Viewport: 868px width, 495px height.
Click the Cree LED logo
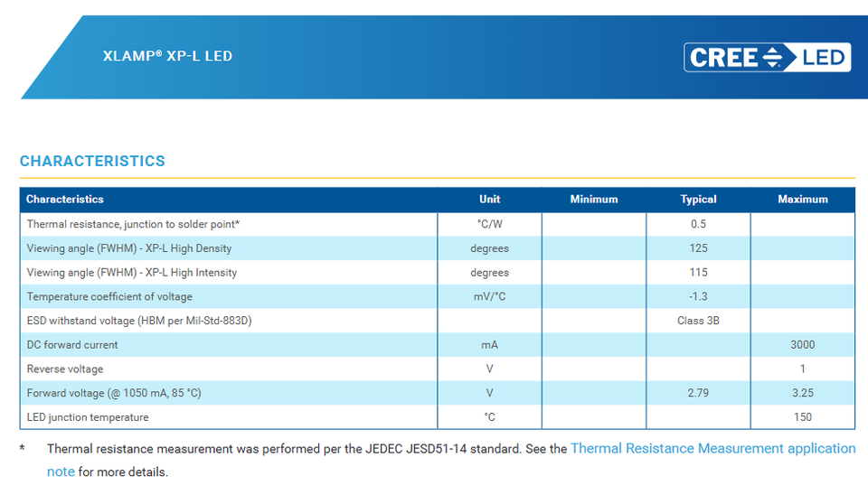(x=768, y=57)
